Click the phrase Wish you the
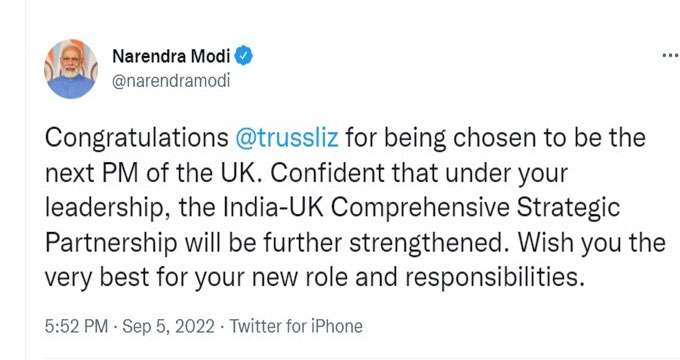 [592, 242]
